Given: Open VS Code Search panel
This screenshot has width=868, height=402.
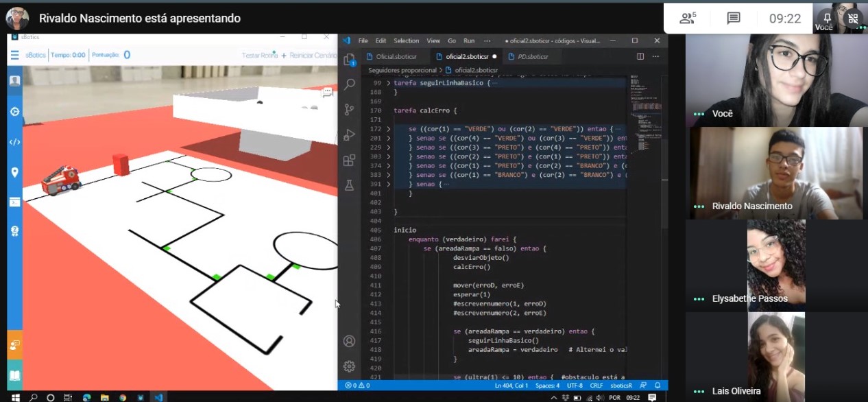Looking at the screenshot, I should coord(350,84).
